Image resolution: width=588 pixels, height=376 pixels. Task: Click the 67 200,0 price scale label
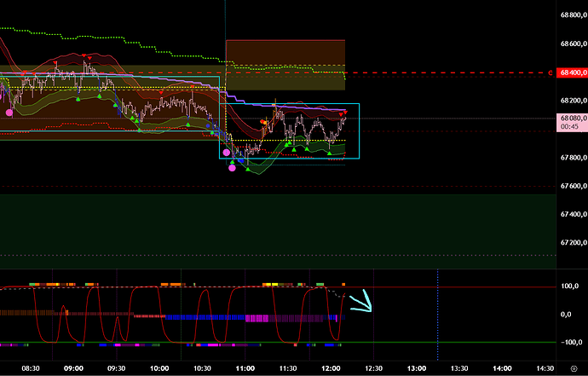(x=572, y=242)
